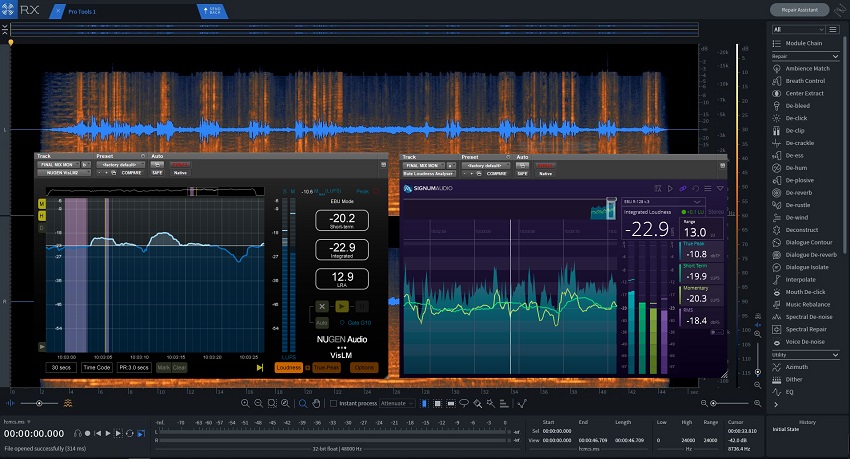Open the Dialogue Contour module
The image size is (850, 459).
(x=802, y=242)
